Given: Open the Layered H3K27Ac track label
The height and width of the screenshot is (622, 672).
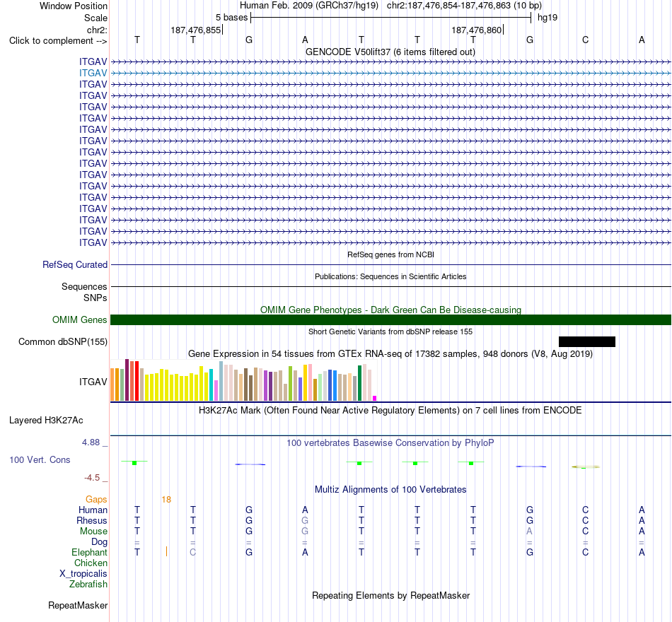Looking at the screenshot, I should point(46,421).
